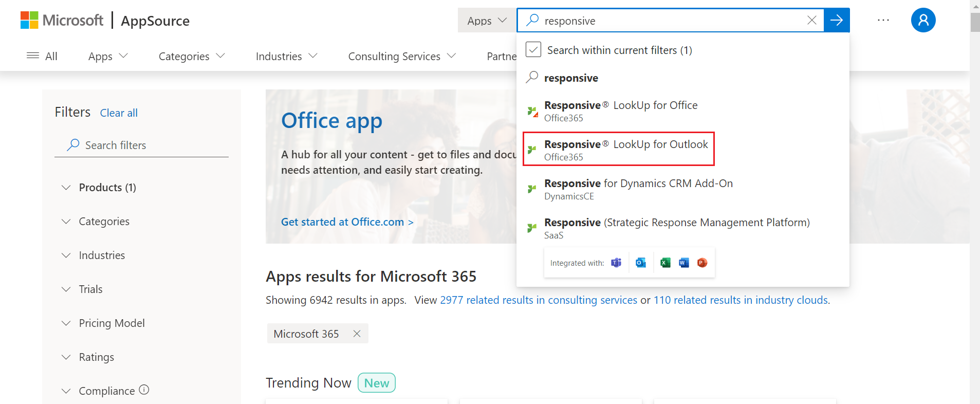Expand the Categories navigation menu
The height and width of the screenshot is (404, 980).
(192, 56)
